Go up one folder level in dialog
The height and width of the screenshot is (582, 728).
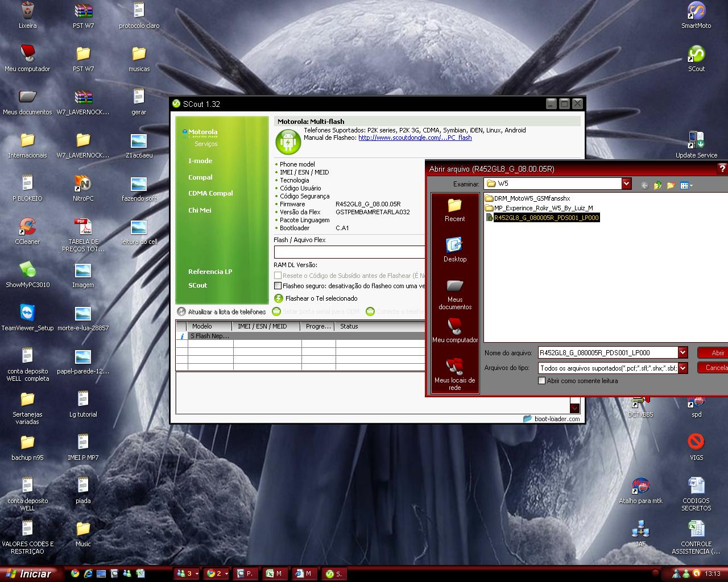[657, 185]
